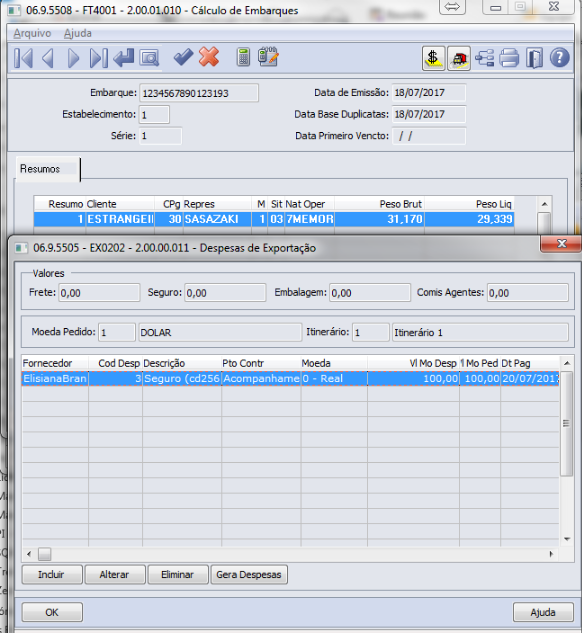The height and width of the screenshot is (633, 582).
Task: Click the Frete value field
Action: 99,293
